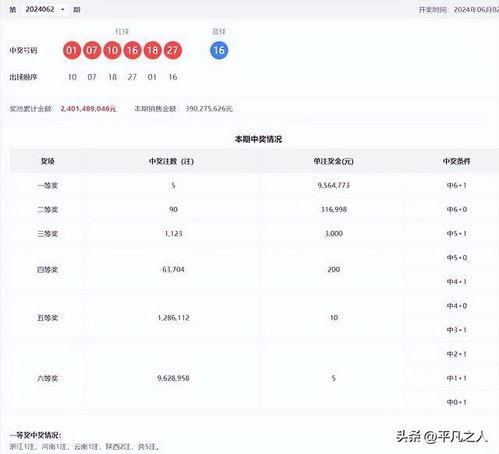Image resolution: width=499 pixels, height=454 pixels.
Task: Click the red ball numbered 01
Action: pyautogui.click(x=72, y=50)
